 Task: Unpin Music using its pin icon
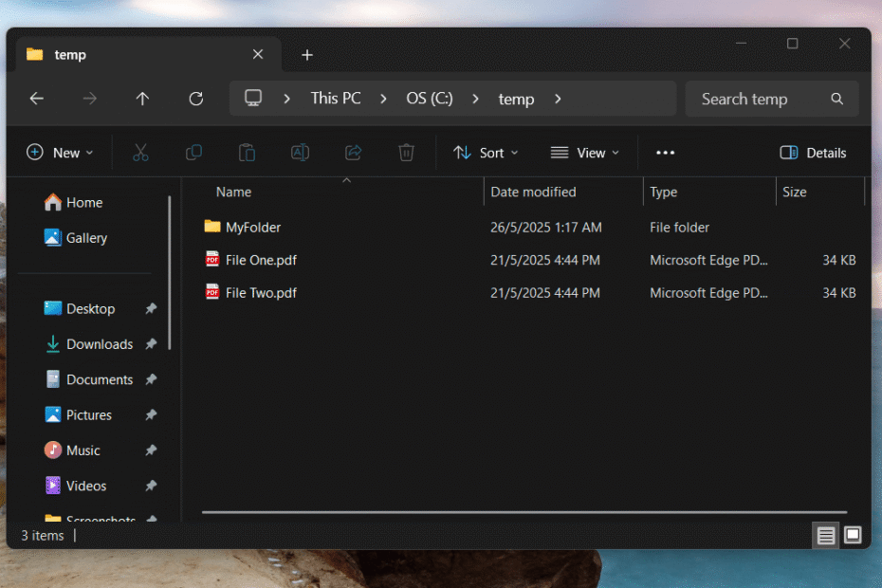click(151, 450)
